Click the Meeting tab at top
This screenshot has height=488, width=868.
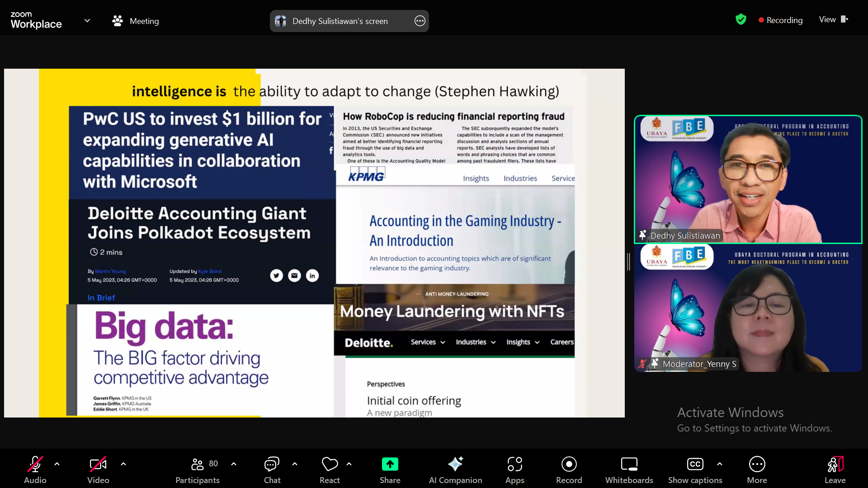tap(136, 21)
